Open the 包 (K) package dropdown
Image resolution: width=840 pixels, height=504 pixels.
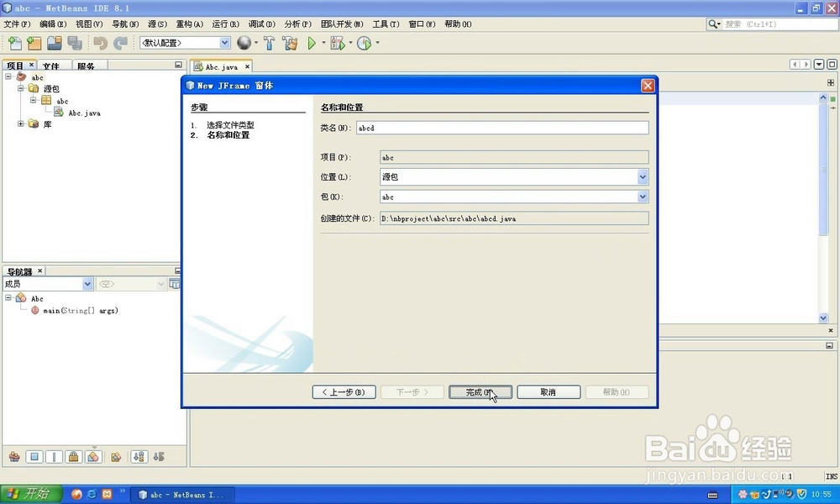point(643,197)
